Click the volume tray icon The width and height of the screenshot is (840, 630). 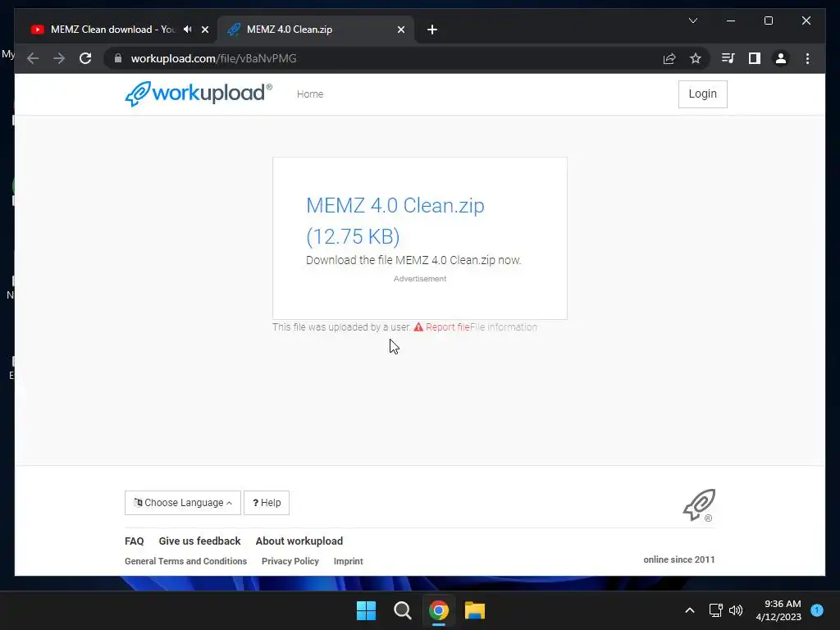tap(736, 610)
